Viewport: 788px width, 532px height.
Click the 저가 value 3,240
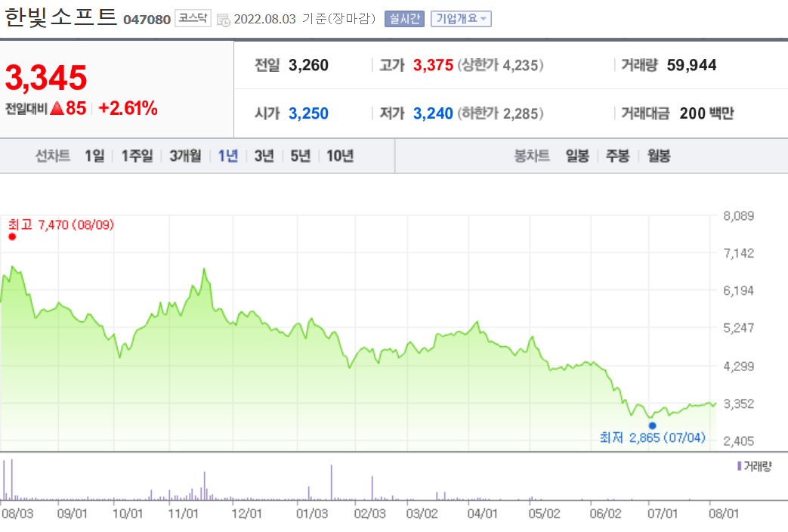click(x=433, y=113)
